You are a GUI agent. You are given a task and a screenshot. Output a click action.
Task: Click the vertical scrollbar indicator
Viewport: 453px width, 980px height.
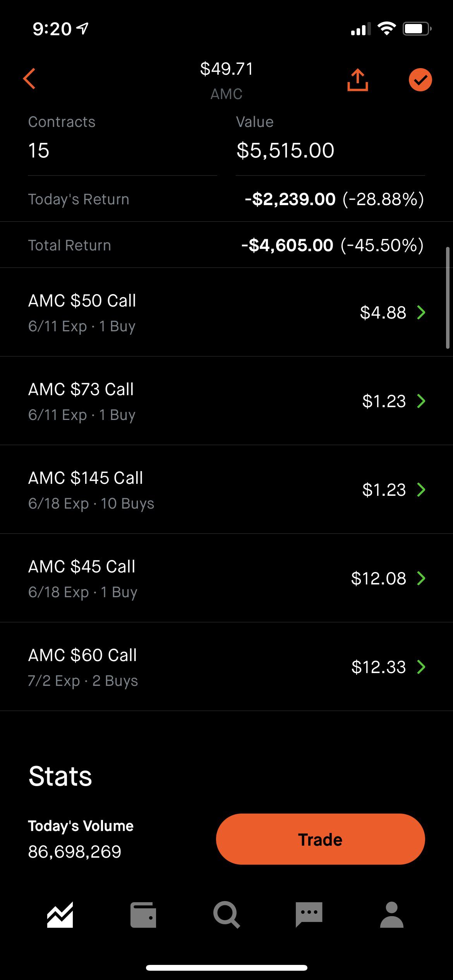click(x=448, y=298)
